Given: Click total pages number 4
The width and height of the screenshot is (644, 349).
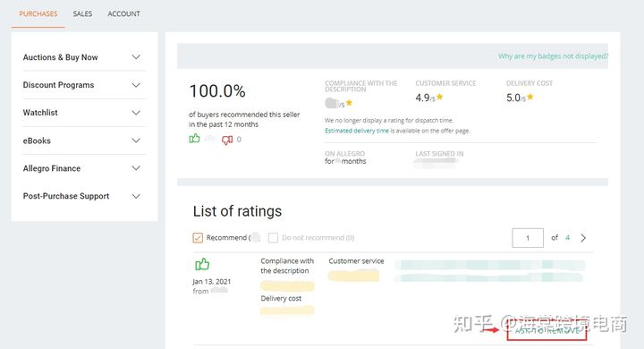Looking at the screenshot, I should click(568, 238).
